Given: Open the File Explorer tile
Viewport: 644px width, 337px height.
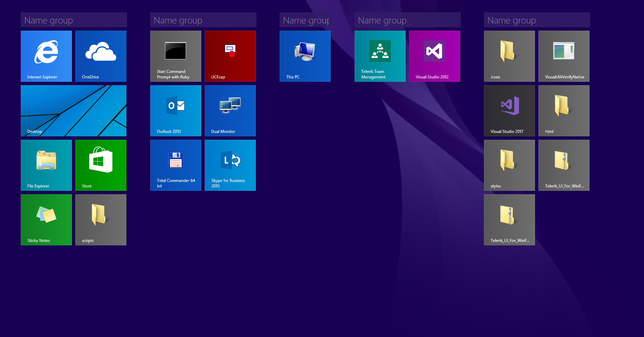Looking at the screenshot, I should tap(46, 165).
